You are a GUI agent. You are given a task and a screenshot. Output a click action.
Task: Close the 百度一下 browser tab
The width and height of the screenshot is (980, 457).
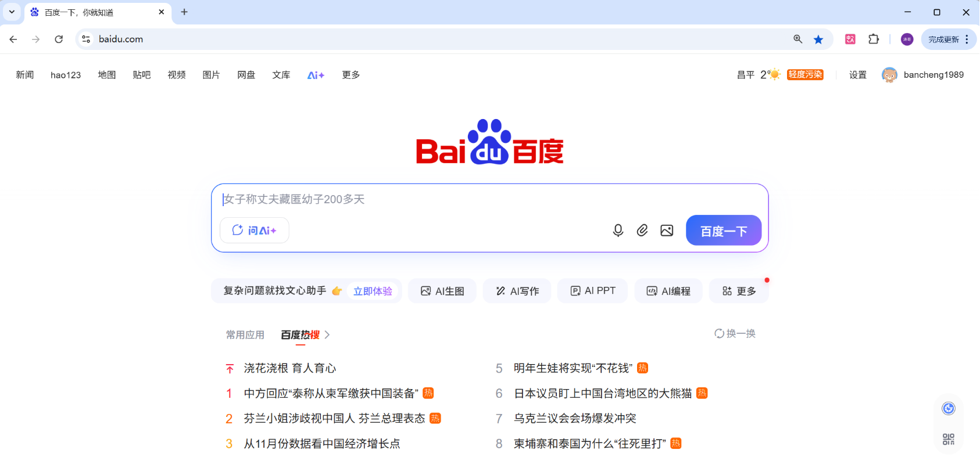pos(162,12)
